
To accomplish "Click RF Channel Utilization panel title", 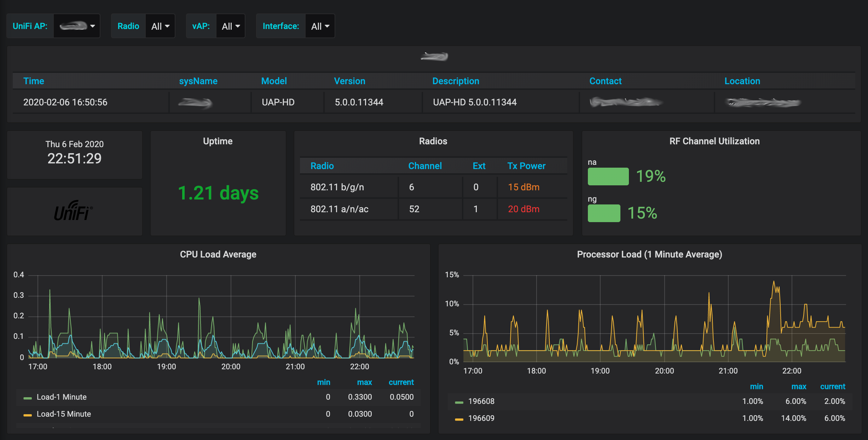I will pyautogui.click(x=714, y=141).
